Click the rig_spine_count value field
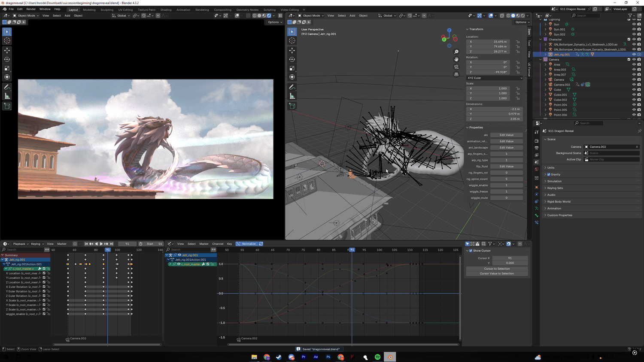Image resolution: width=644 pixels, height=362 pixels. coord(506,179)
